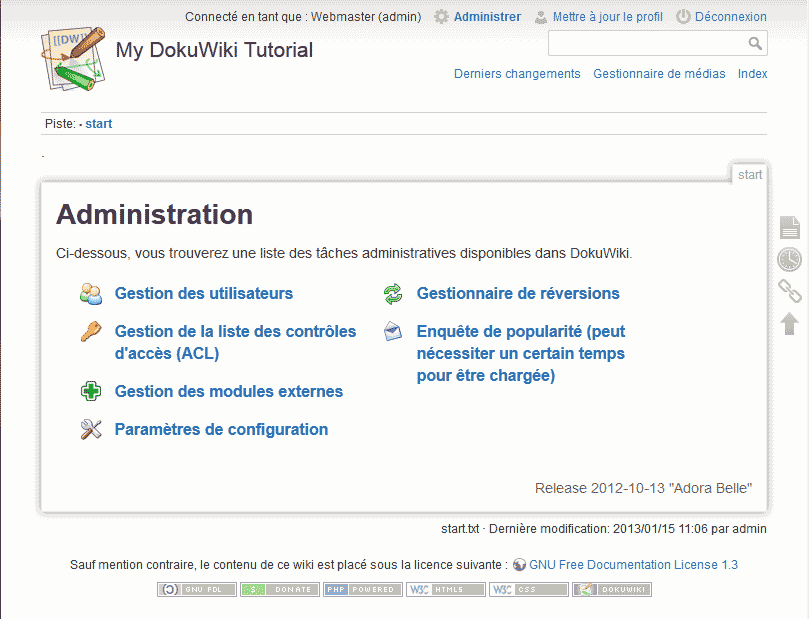Click the GNU FDL footer badge
Image resolution: width=809 pixels, height=619 pixels.
click(x=197, y=589)
